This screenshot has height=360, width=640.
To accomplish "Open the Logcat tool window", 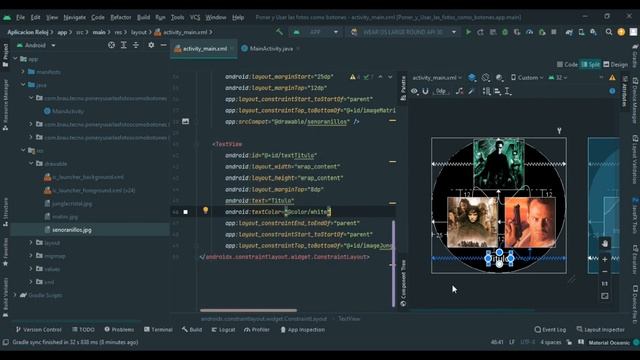I will 223,329.
